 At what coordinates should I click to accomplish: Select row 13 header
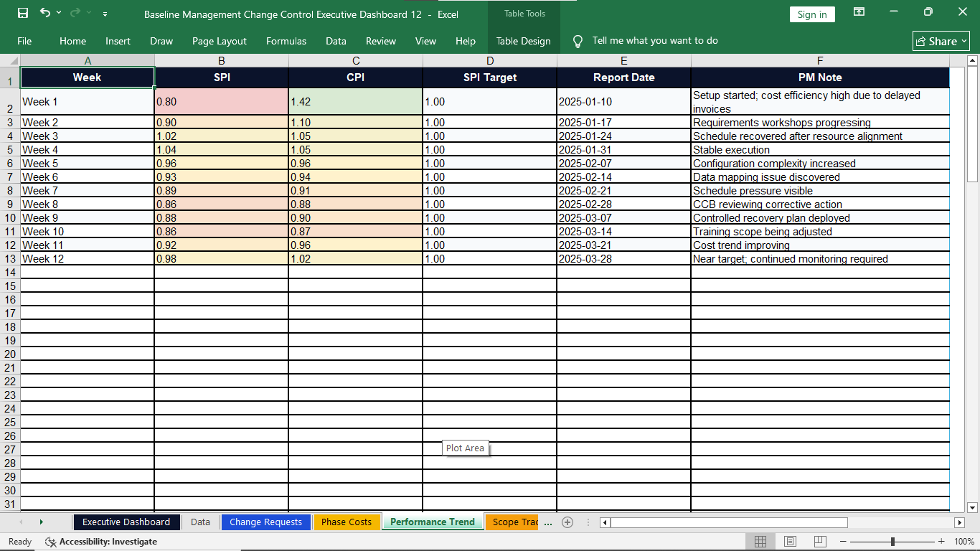(10, 259)
